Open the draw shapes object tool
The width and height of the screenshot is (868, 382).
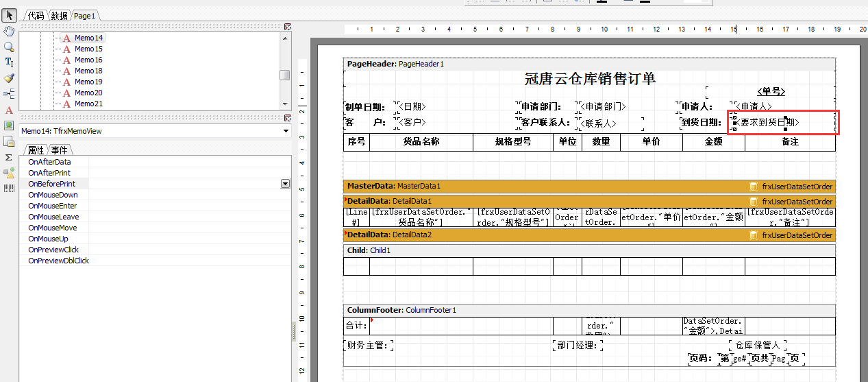coord(9,173)
